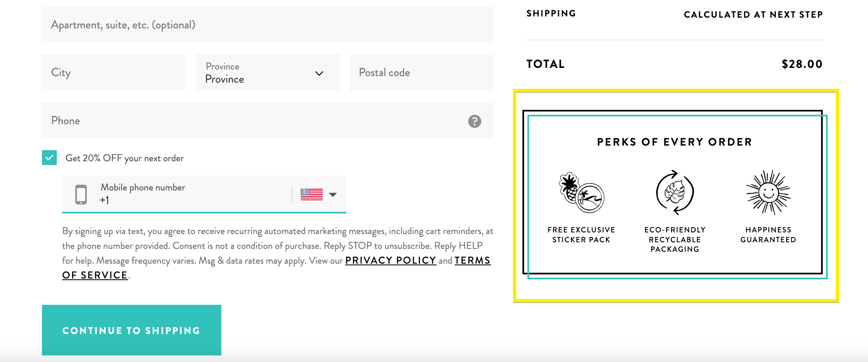Click the Free Exclusive Sticker Pack label
The height and width of the screenshot is (362, 868).
[x=581, y=234]
